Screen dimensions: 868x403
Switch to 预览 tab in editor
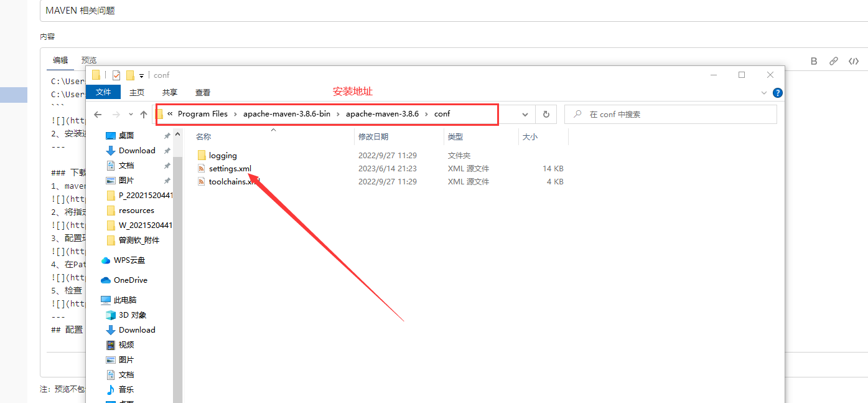[x=89, y=60]
